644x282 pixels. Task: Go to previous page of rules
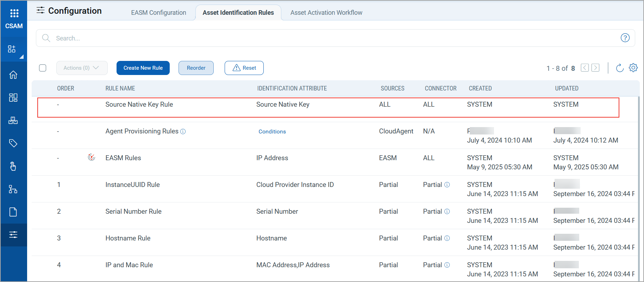(584, 68)
